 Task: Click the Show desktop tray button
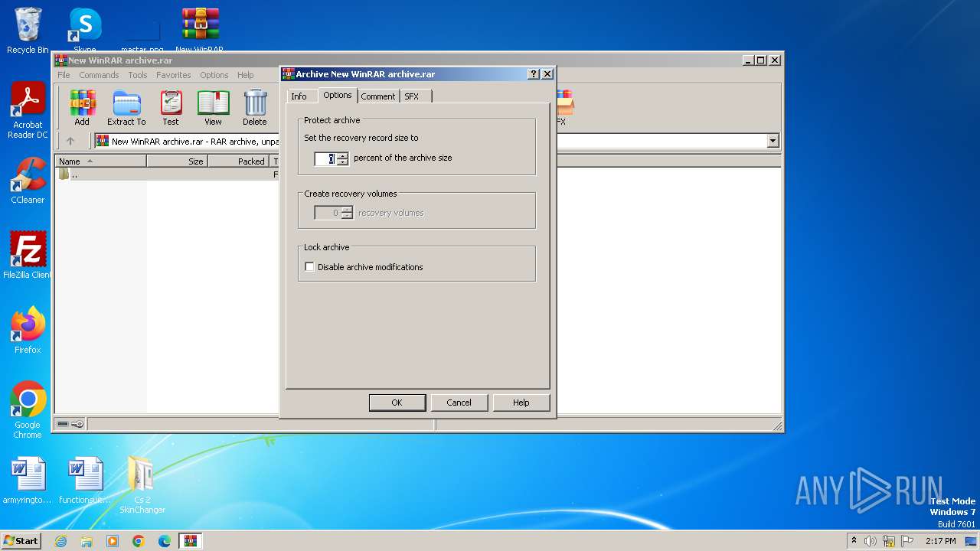pos(971,541)
